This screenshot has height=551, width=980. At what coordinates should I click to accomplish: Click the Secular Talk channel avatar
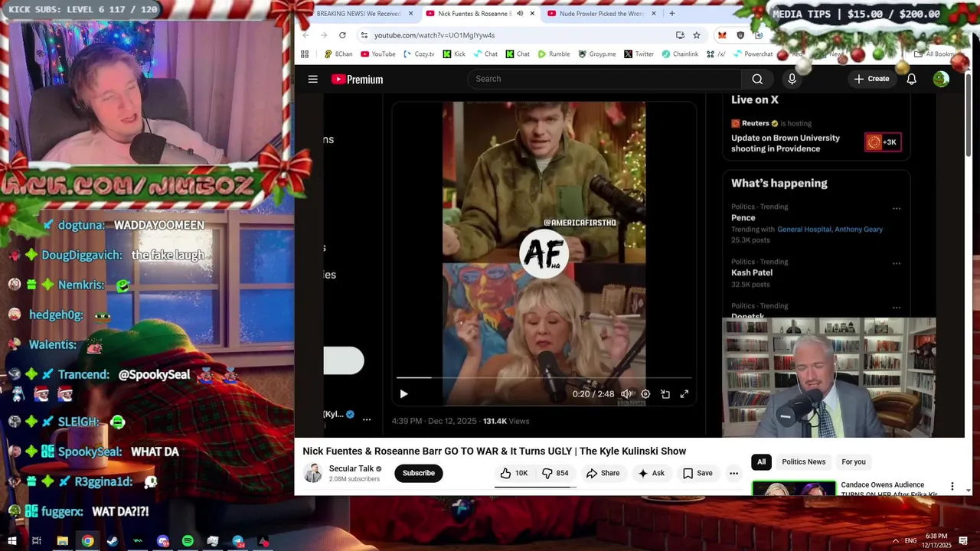pyautogui.click(x=312, y=473)
